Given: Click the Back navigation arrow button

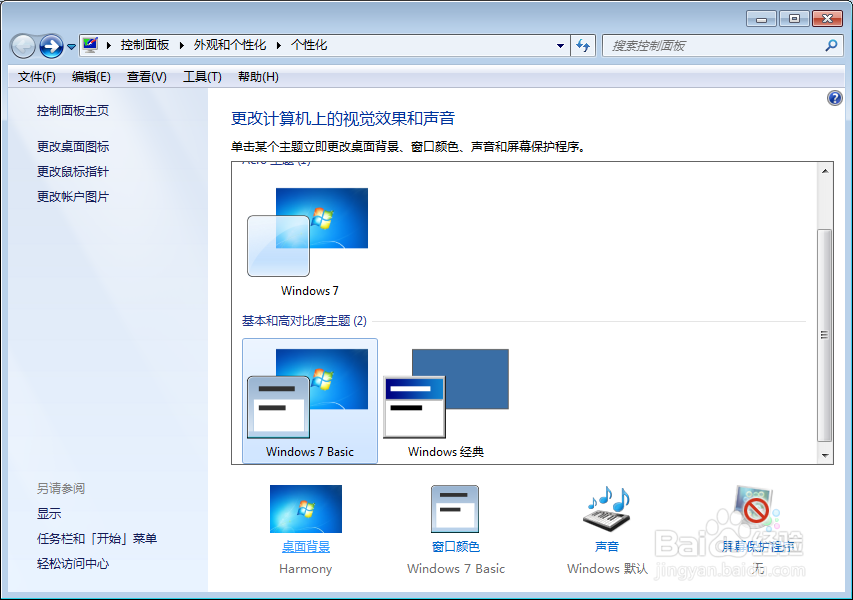Looking at the screenshot, I should [23, 46].
